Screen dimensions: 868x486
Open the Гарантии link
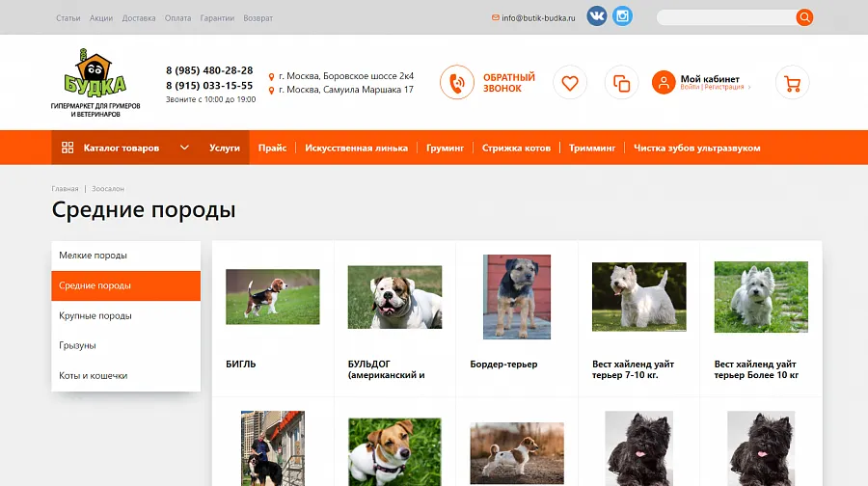click(x=217, y=18)
